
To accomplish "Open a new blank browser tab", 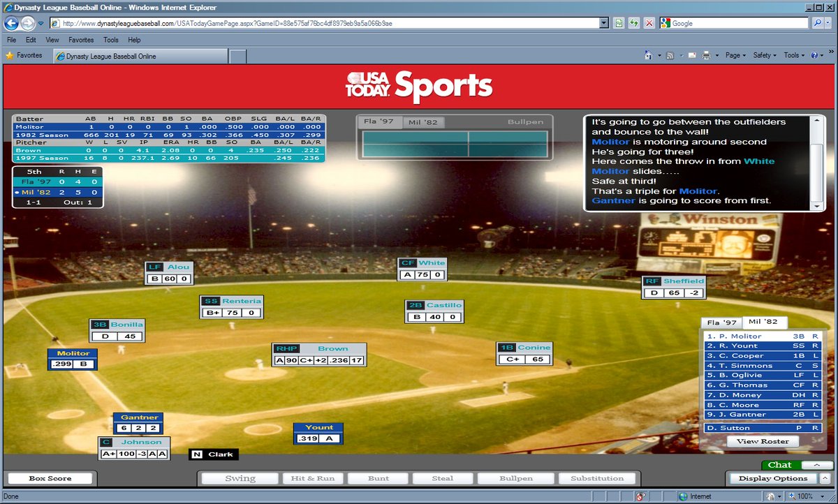I will 237,56.
